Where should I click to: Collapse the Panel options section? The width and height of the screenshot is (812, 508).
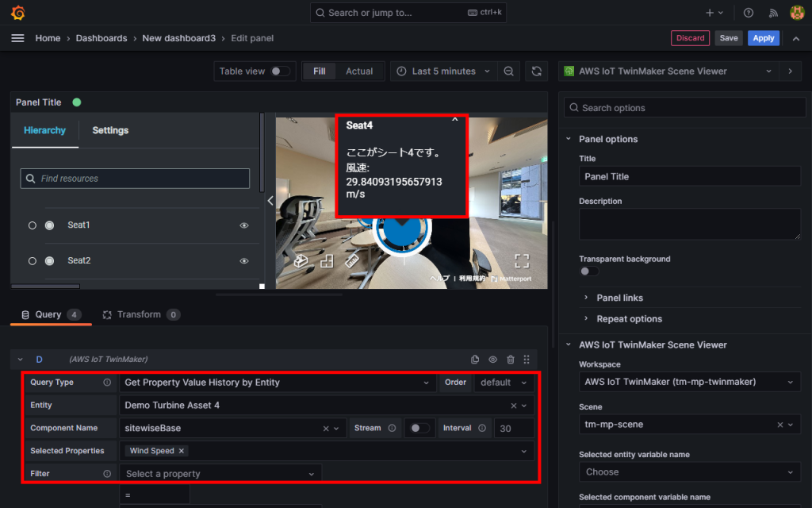click(569, 139)
